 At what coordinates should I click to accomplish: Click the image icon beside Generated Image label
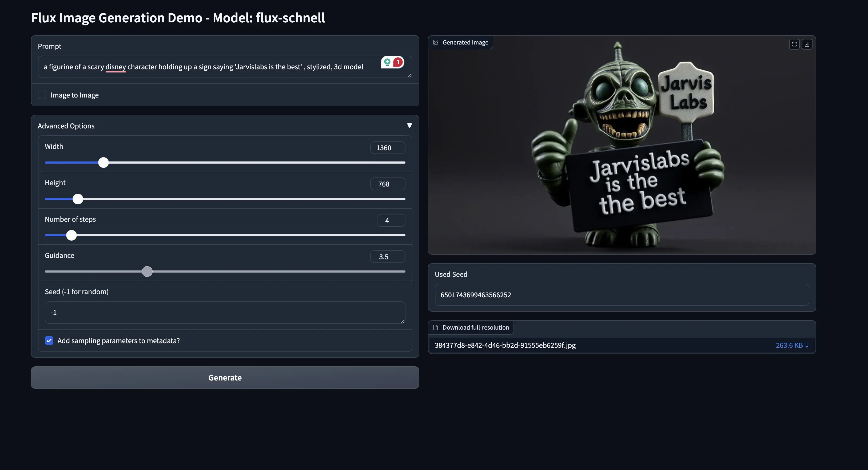coord(435,42)
